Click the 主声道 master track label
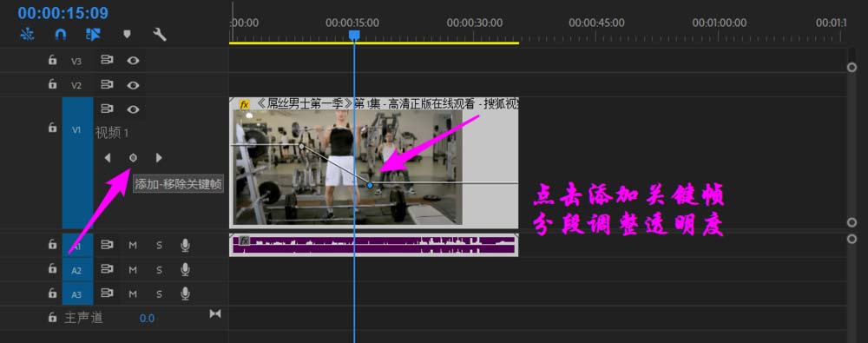868x343 pixels. click(83, 318)
